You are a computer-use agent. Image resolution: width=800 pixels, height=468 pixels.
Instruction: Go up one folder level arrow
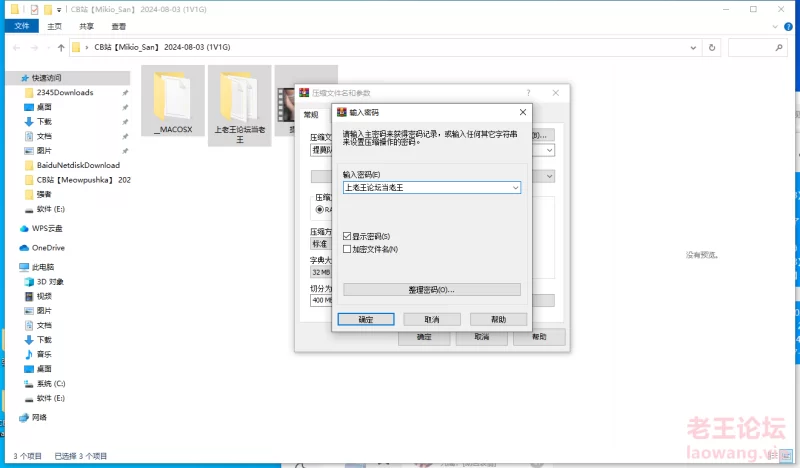click(x=61, y=47)
